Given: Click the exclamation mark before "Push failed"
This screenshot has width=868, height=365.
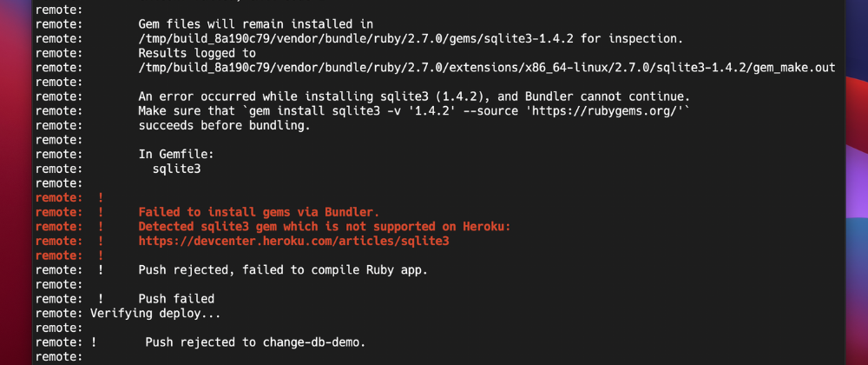Looking at the screenshot, I should click(101, 299).
